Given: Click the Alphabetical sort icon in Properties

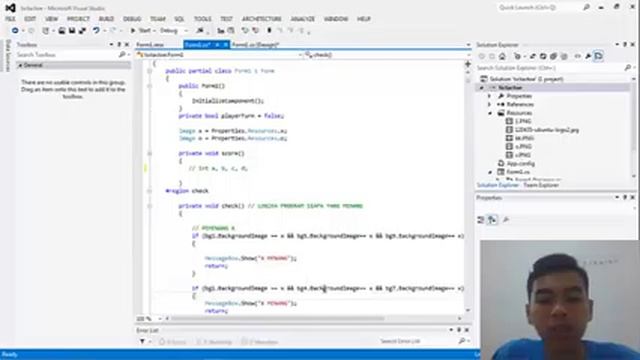Looking at the screenshot, I should pyautogui.click(x=493, y=220).
